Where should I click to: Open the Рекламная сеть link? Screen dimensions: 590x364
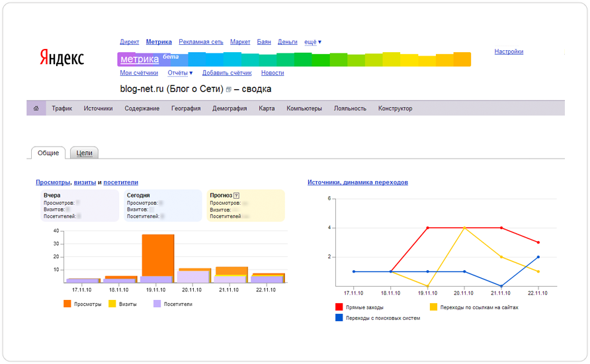pos(201,42)
